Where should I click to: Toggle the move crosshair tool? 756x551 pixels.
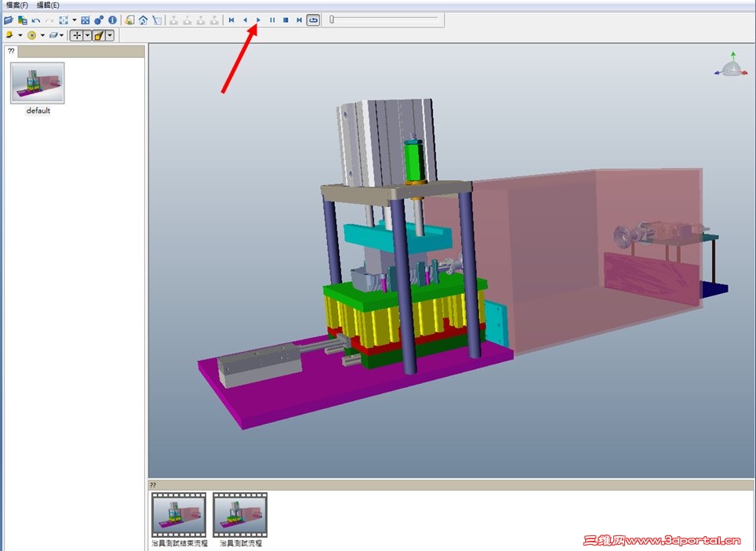click(x=77, y=35)
